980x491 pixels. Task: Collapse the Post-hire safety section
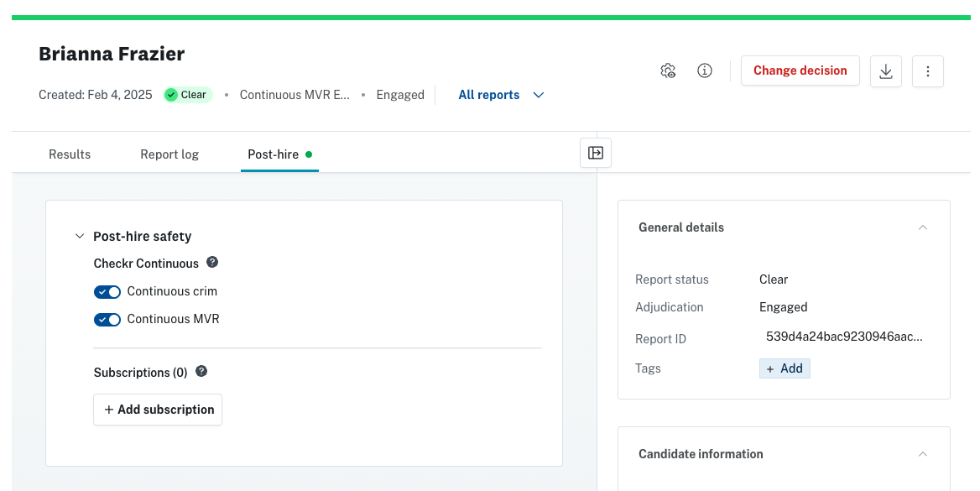click(x=80, y=236)
